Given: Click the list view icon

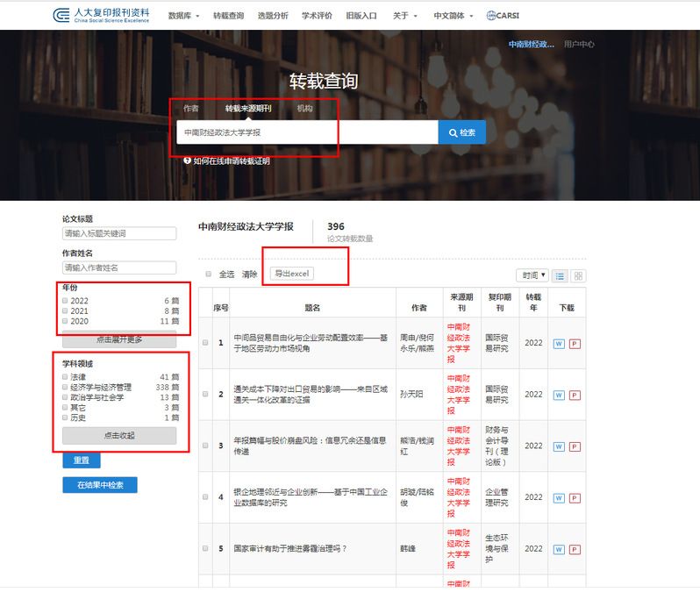Looking at the screenshot, I should (x=561, y=275).
